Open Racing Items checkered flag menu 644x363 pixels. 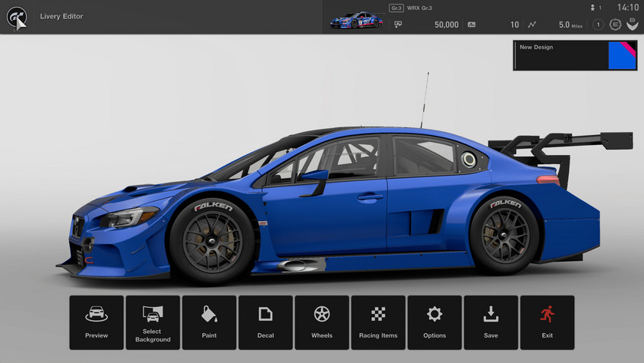[378, 322]
